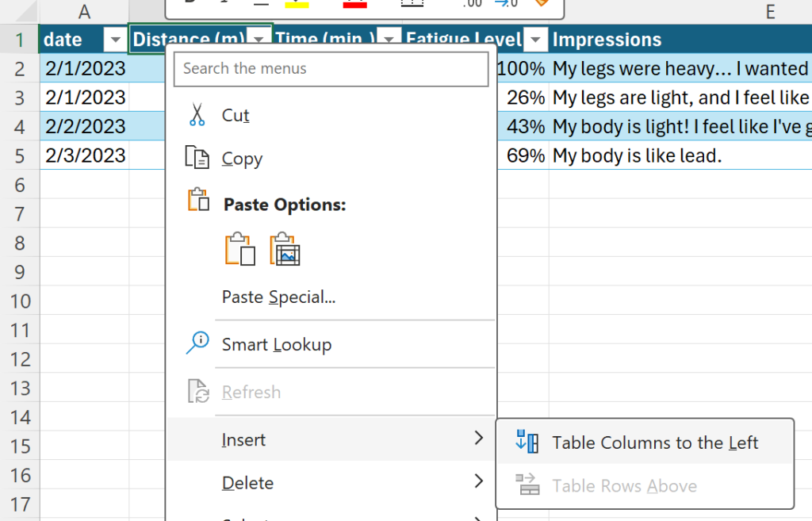Select the 2/1/2023 cell in row 2
812x521 pixels.
point(85,68)
